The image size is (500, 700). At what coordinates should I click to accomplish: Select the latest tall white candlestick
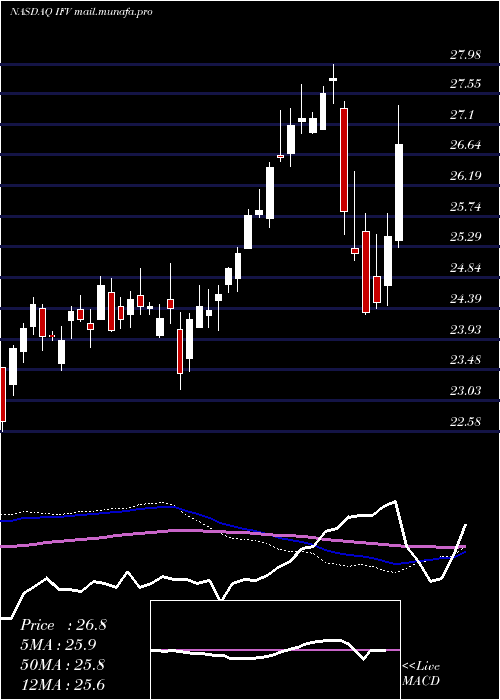pyautogui.click(x=398, y=193)
